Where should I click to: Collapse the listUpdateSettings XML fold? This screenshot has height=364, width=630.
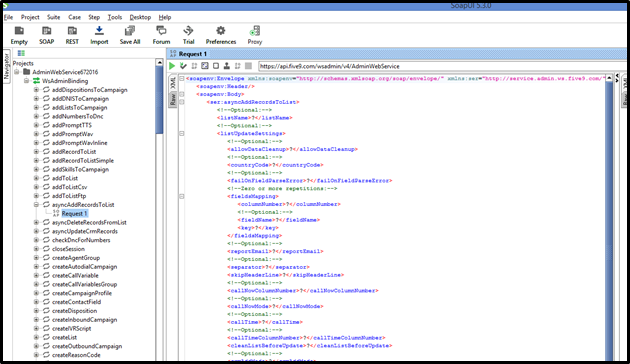182,133
